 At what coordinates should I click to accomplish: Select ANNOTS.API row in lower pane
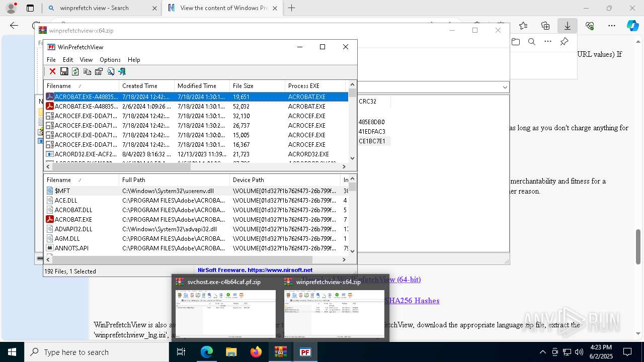[196, 248]
